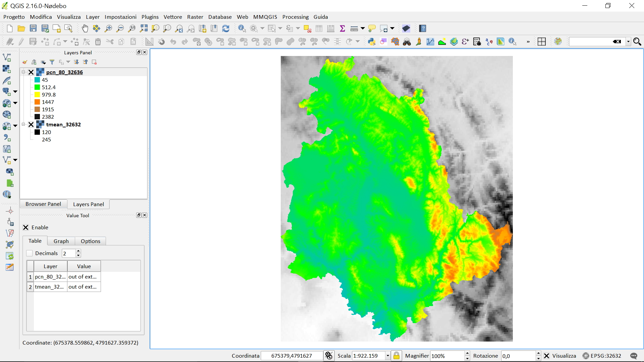Check the Decimals checkbox

[x=30, y=253]
